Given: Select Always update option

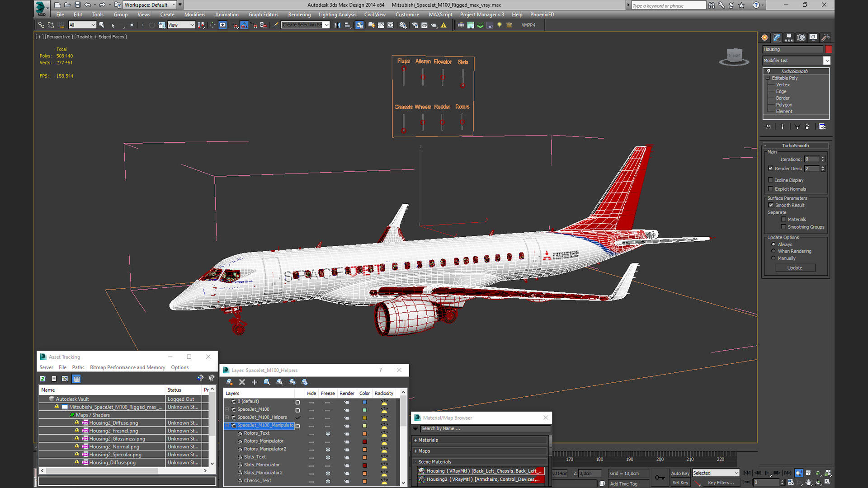Looking at the screenshot, I should tap(773, 244).
